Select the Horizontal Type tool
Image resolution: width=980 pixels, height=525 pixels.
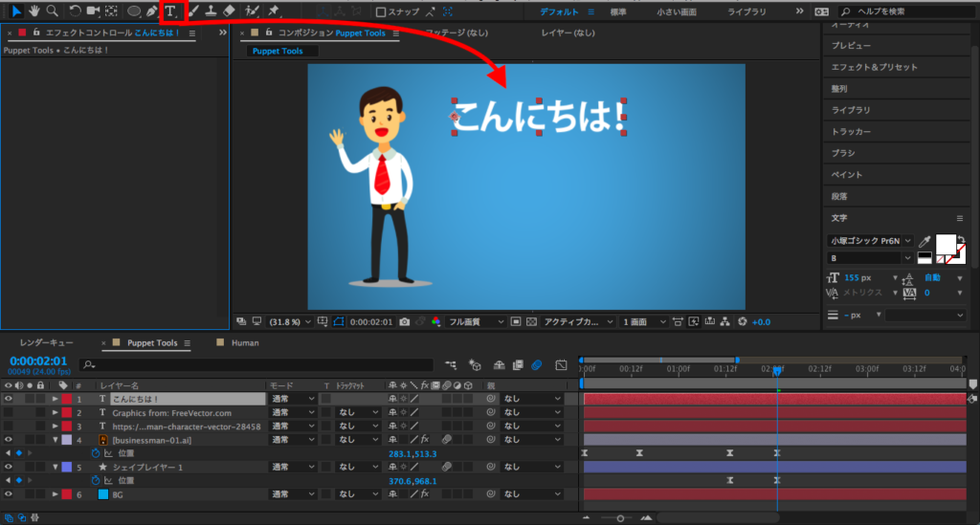[x=171, y=11]
